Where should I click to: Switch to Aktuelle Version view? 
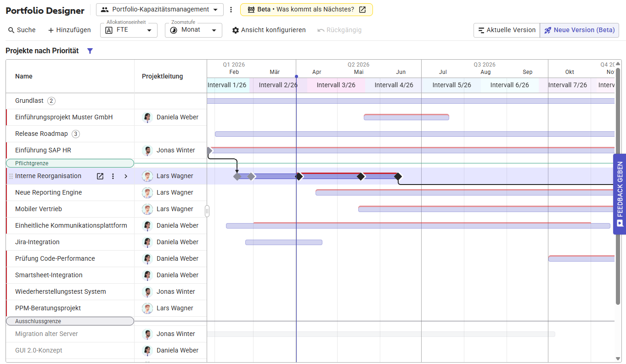coord(507,30)
